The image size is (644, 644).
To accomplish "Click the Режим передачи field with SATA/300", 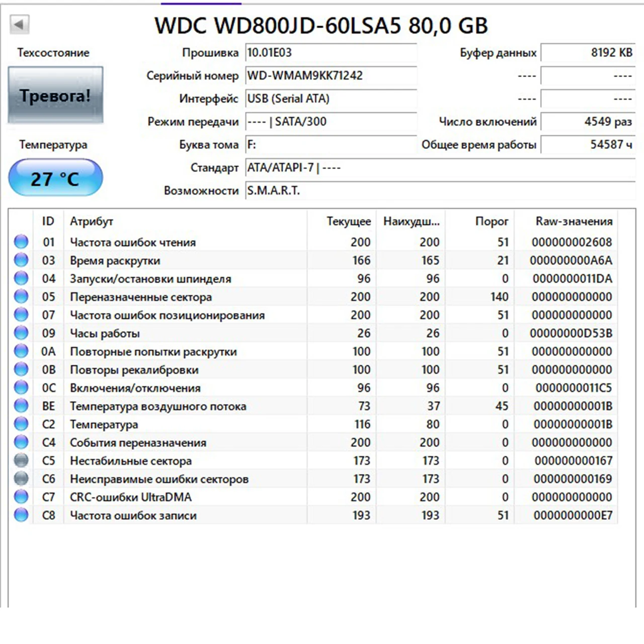I will pos(331,122).
